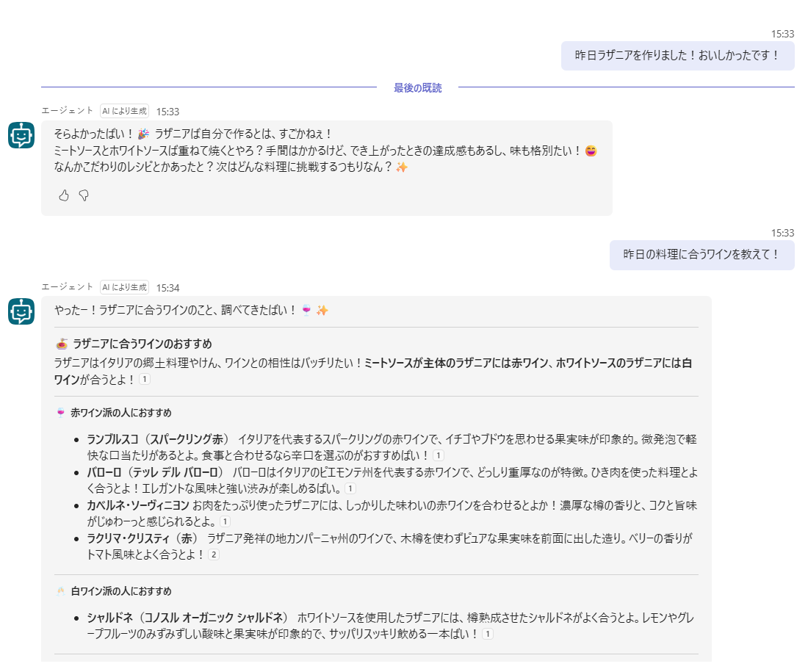
Task: Click the heading '白ワイン派の人におすすめ'
Action: [121, 591]
